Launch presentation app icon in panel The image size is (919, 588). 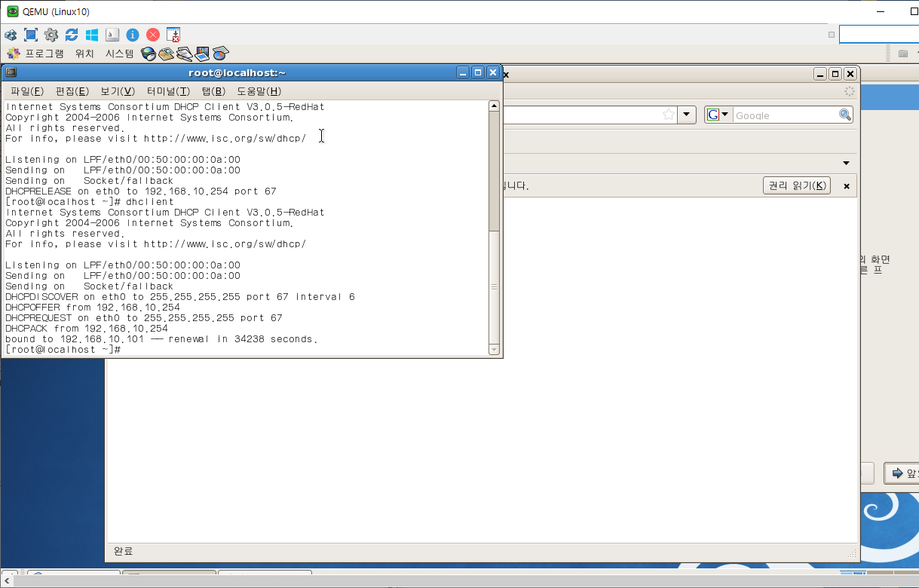click(202, 54)
